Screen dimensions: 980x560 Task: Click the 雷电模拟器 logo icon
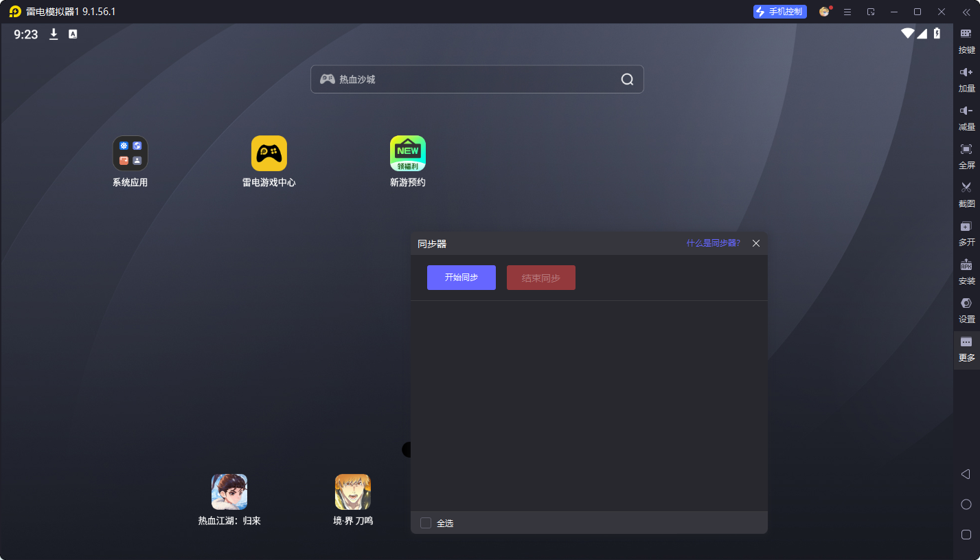pos(15,12)
